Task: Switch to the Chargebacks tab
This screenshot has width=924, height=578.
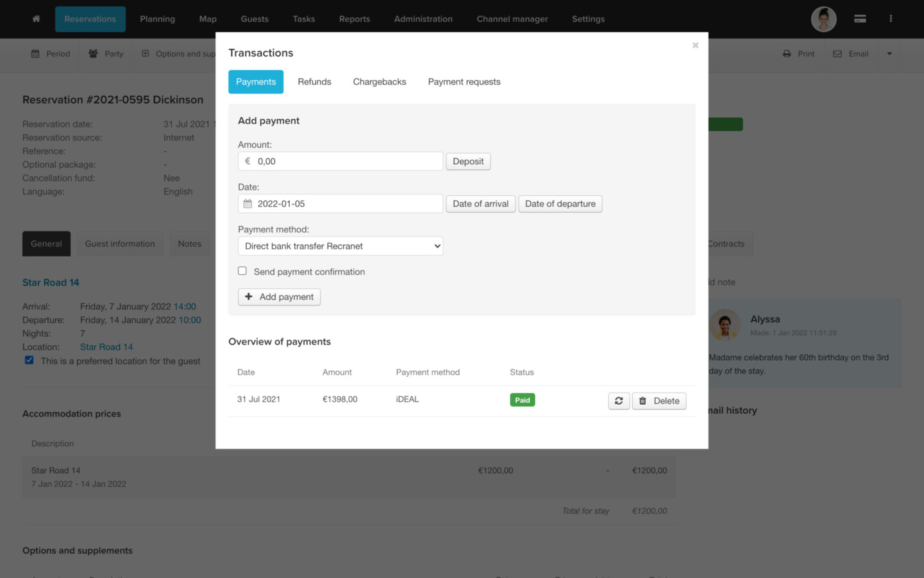Action: [x=380, y=82]
